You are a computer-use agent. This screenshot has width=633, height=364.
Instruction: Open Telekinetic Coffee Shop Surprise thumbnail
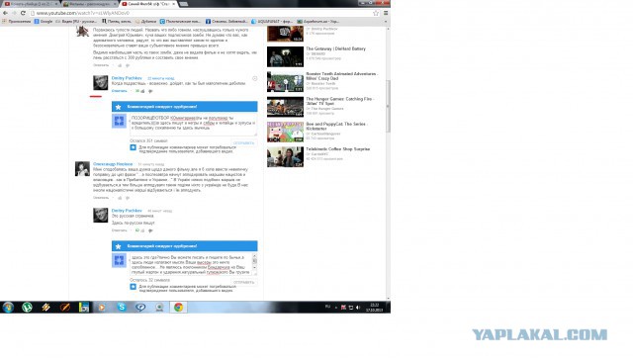point(285,157)
